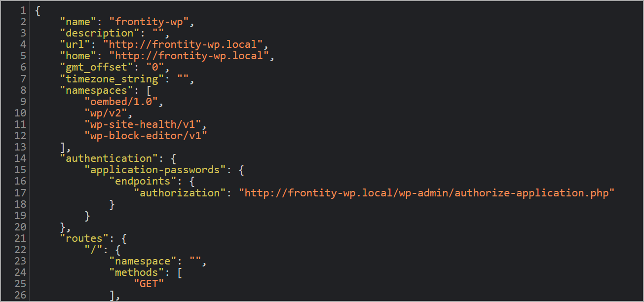Screen dimensions: 644x302
Task: Click the "endpoints" key
Action: [x=143, y=181]
